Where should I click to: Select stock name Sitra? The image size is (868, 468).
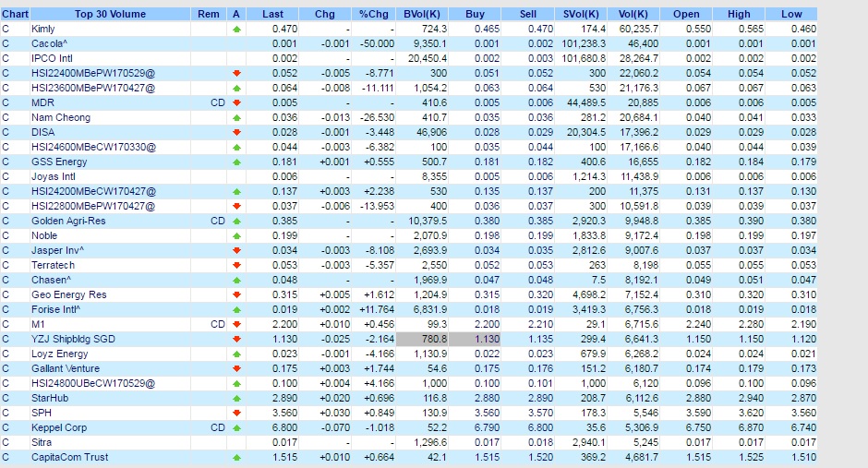[42, 442]
